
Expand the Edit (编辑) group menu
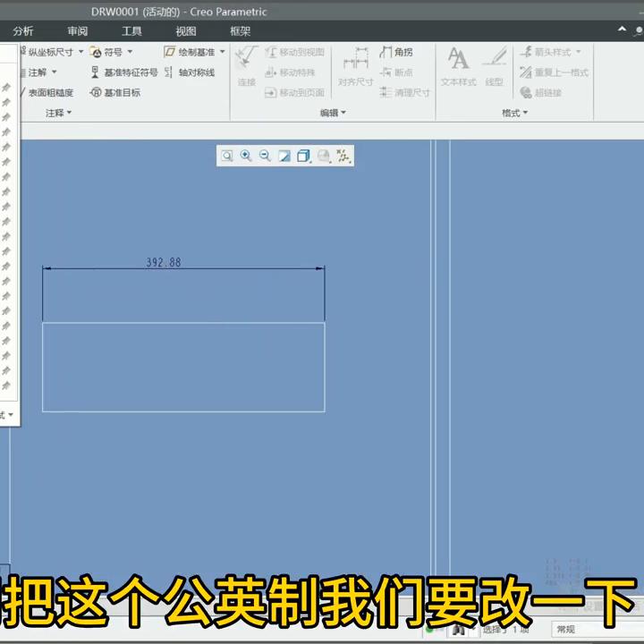(x=333, y=113)
